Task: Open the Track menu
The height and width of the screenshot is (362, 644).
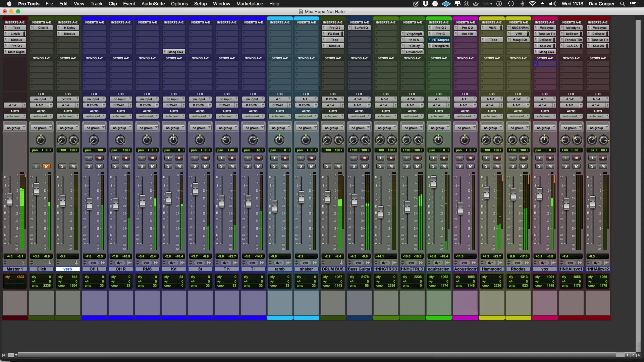Action: 96,4
